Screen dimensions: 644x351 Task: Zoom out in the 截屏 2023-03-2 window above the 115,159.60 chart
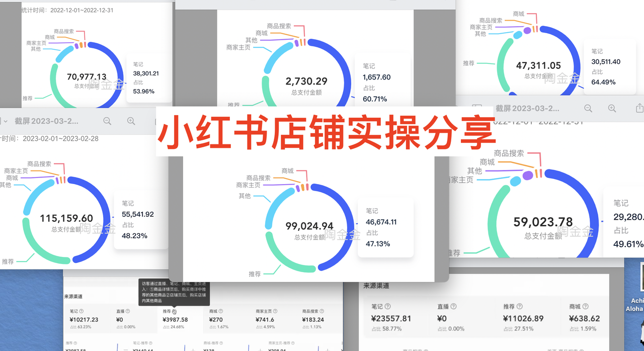(x=107, y=121)
